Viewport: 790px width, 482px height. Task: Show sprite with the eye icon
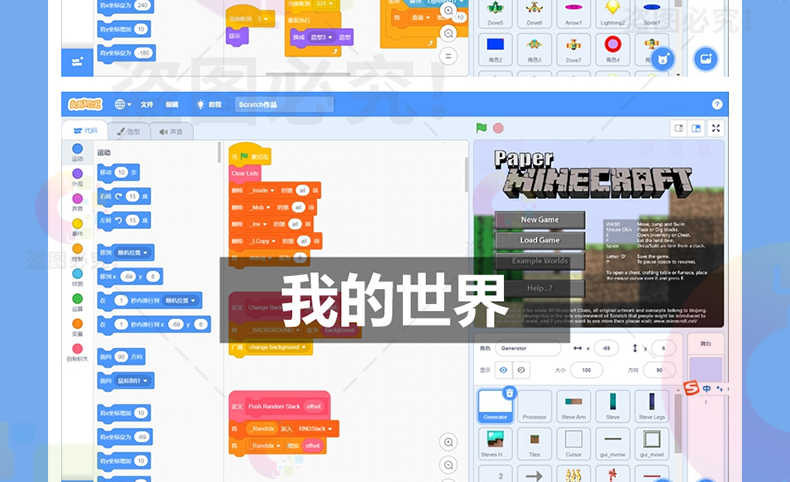click(503, 370)
